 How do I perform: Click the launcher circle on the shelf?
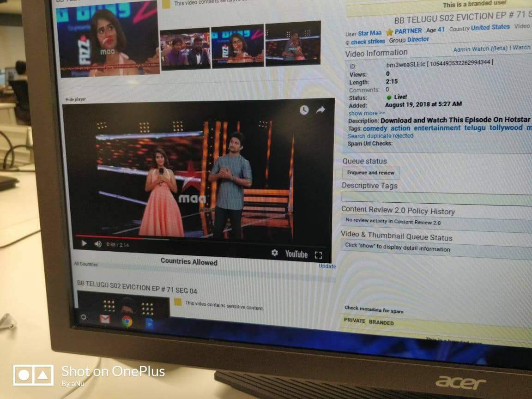point(84,317)
